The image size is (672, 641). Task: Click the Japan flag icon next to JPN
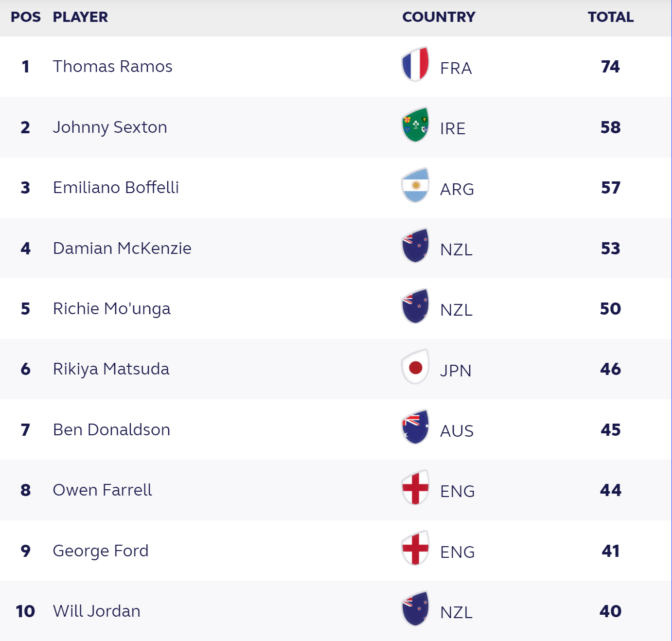(415, 367)
